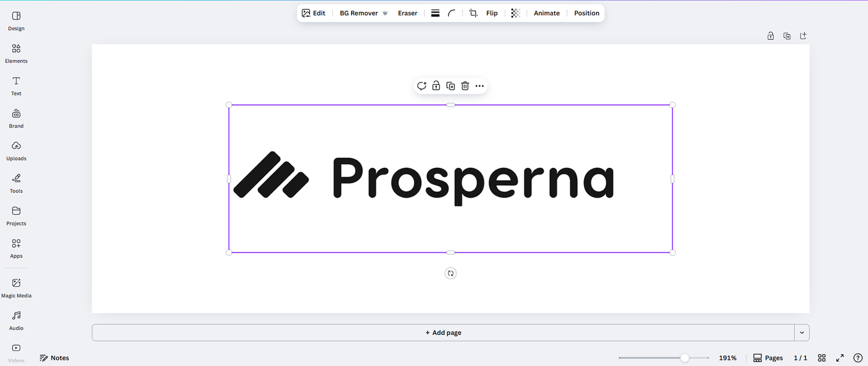Screen dimensions: 868x366
Task: Open the Brand panel
Action: tap(16, 118)
